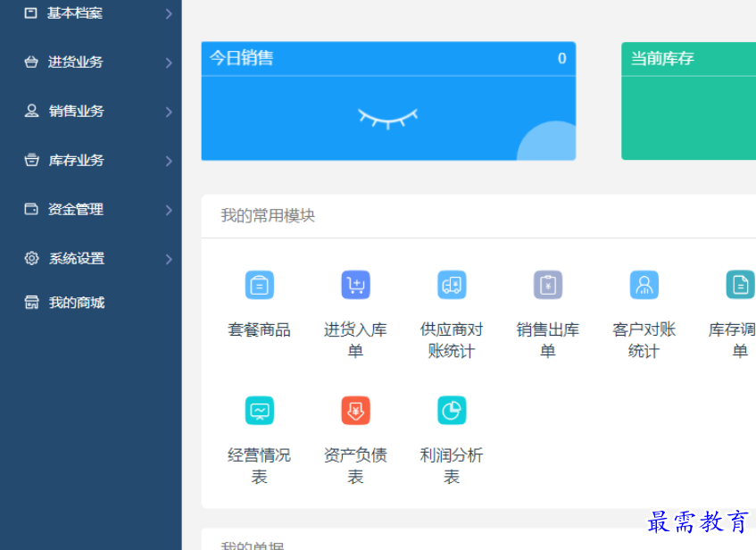Select the 销售业务 menu item

tap(91, 112)
